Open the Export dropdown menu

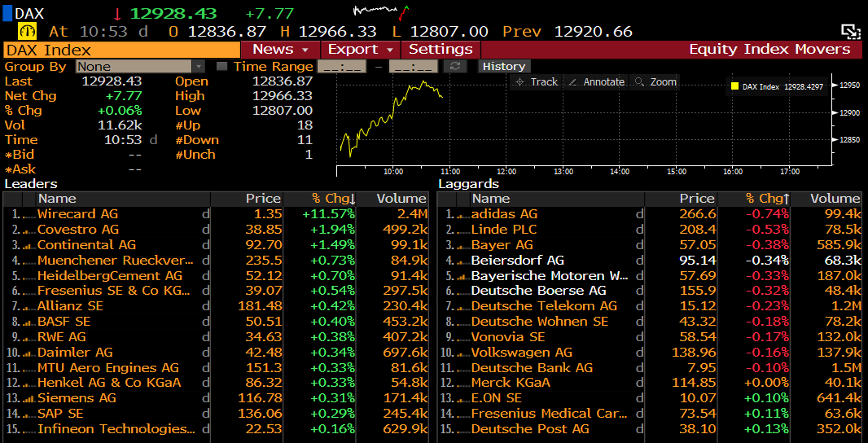pyautogui.click(x=361, y=50)
